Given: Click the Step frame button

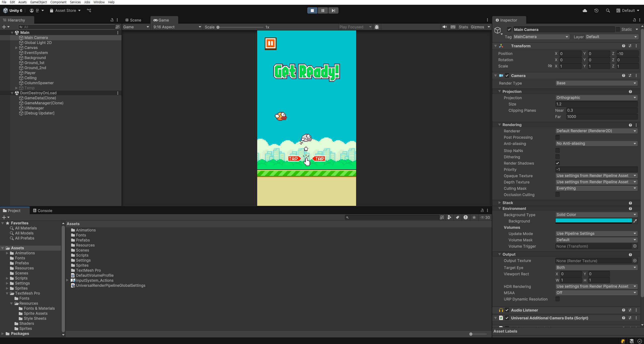Looking at the screenshot, I should click(333, 11).
